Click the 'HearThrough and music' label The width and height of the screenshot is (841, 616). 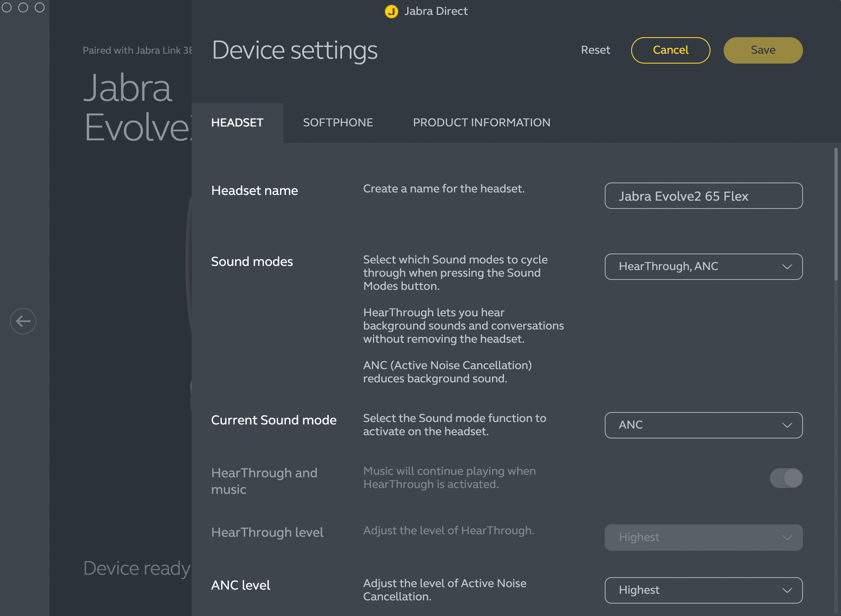tap(264, 481)
